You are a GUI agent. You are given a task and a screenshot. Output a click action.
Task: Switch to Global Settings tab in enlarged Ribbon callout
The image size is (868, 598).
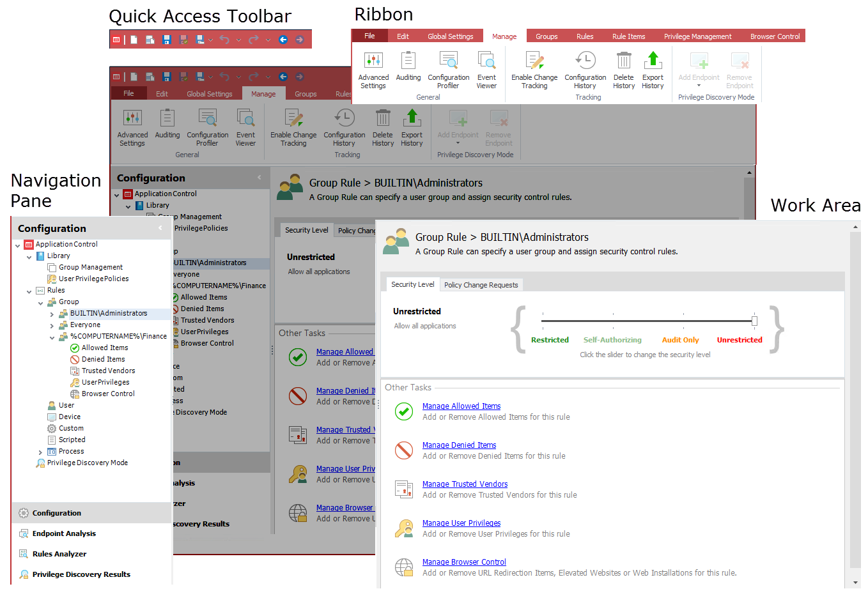451,36
